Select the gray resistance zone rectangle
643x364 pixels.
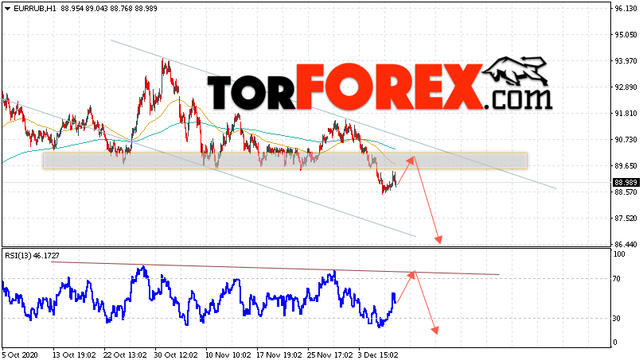pyautogui.click(x=285, y=161)
